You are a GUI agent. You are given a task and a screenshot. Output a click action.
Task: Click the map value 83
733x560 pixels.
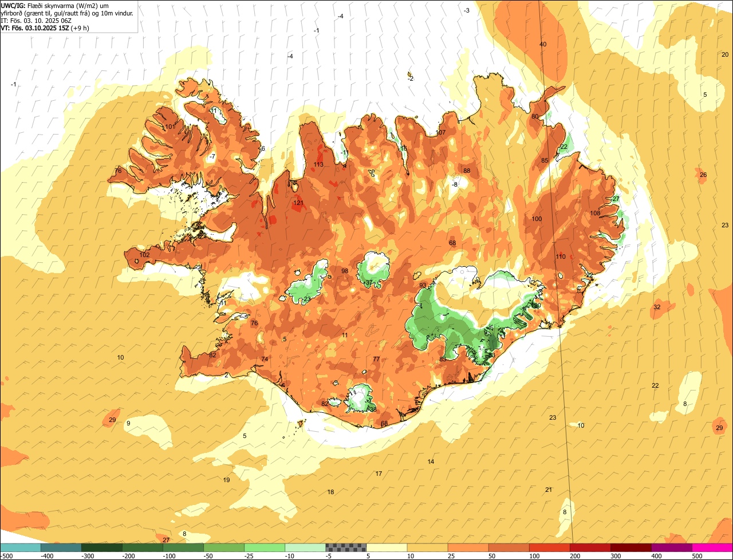(443, 359)
